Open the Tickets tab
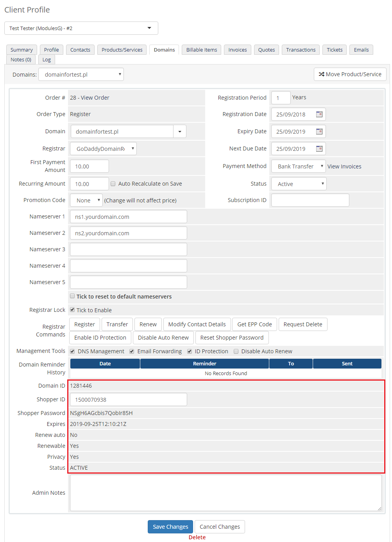392x542 pixels. point(335,50)
